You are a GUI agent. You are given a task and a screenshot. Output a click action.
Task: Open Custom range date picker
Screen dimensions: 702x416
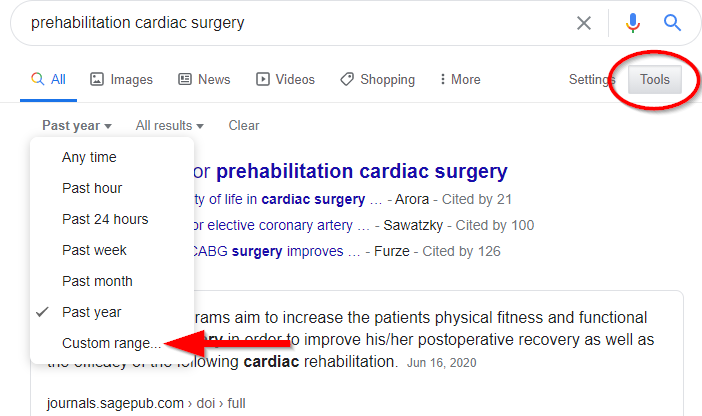point(112,343)
